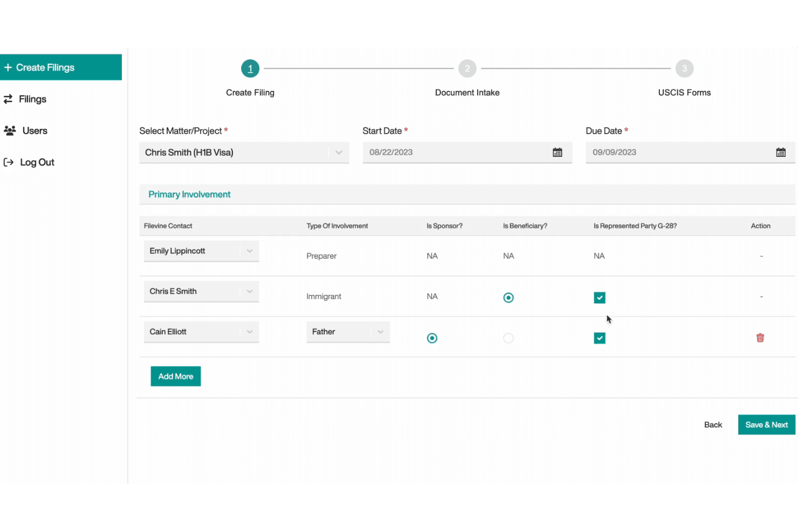
Task: Click the Type Of Involvement column header
Action: (337, 226)
